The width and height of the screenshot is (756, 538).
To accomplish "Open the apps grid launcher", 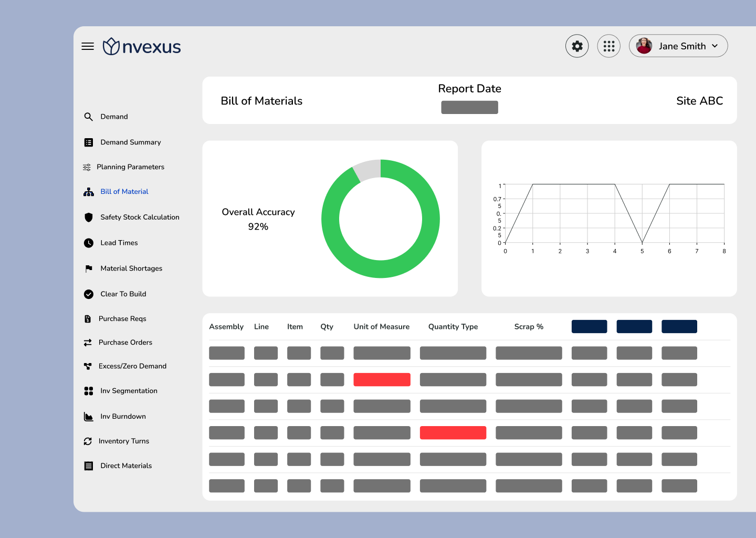I will pos(609,46).
